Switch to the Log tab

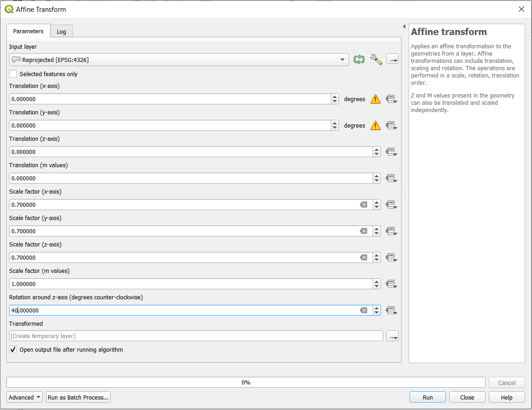coord(61,31)
